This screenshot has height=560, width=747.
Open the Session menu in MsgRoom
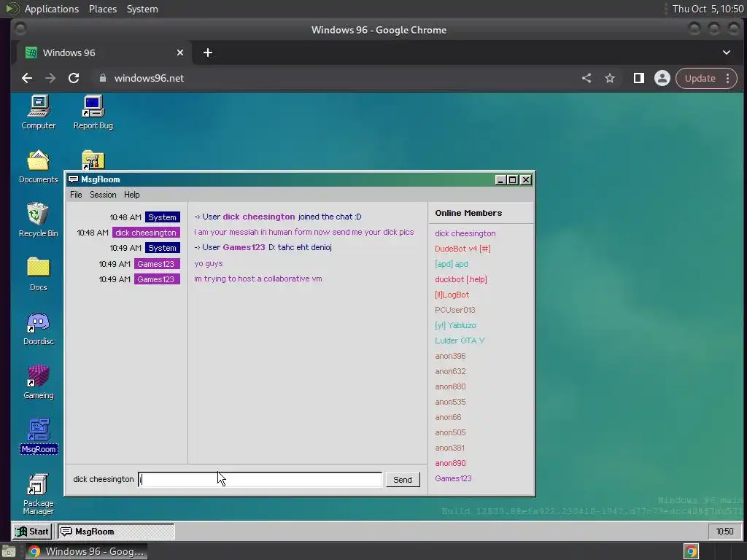(x=103, y=194)
